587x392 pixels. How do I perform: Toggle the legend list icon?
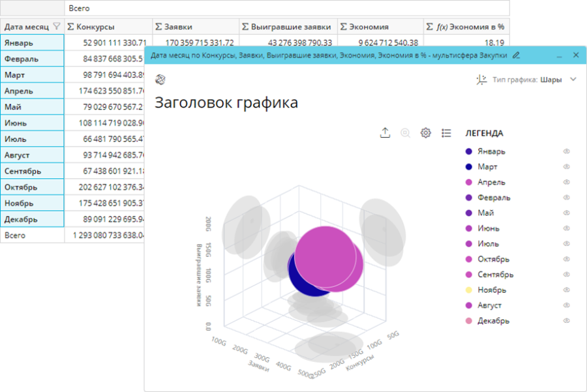(x=446, y=133)
